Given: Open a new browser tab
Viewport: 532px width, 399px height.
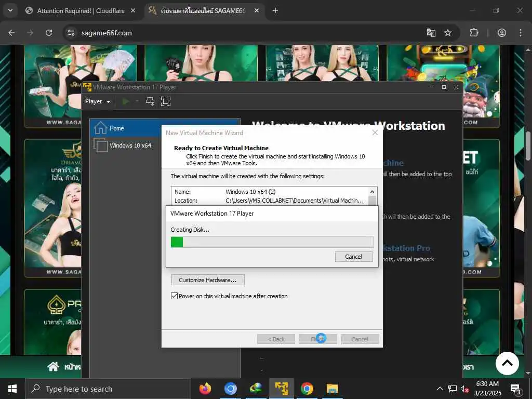Looking at the screenshot, I should pos(275,11).
